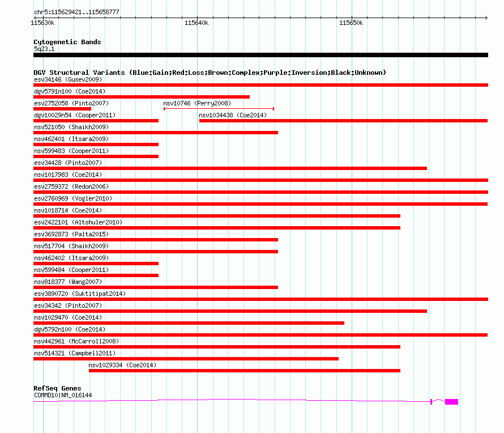The width and height of the screenshot is (504, 433).
Task: Select the nsv514321 (Campbell2011) label
Action: click(x=75, y=353)
